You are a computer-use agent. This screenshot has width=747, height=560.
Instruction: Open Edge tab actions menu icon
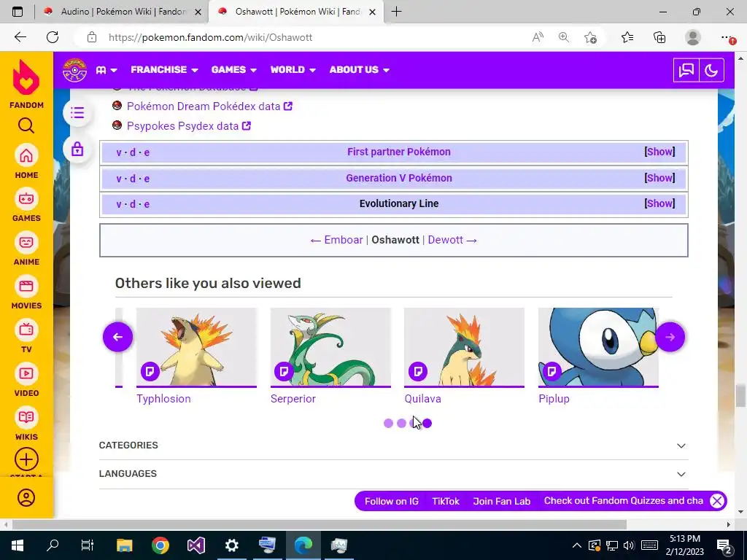(x=18, y=12)
